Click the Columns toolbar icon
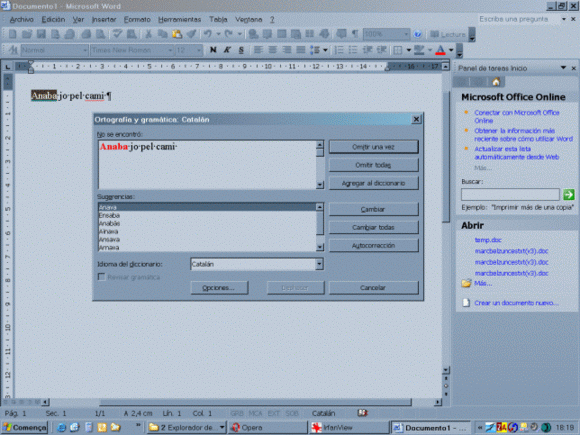This screenshot has height=435, width=580. tap(310, 34)
